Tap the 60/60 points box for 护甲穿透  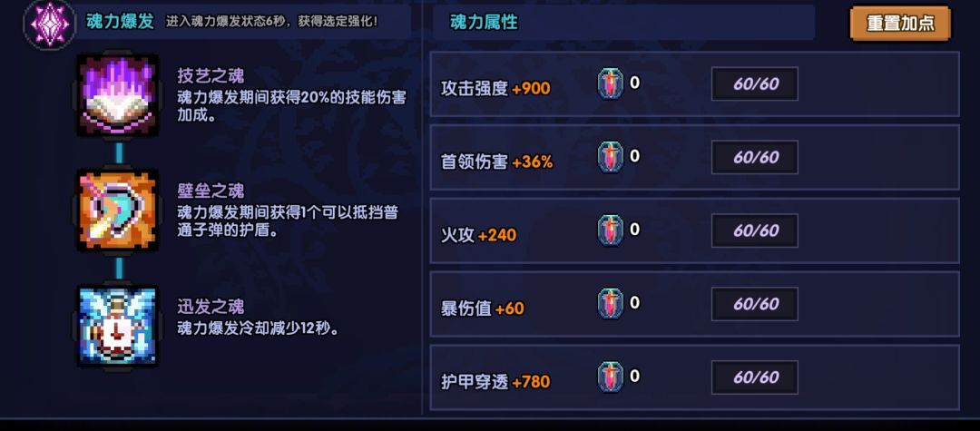coord(755,377)
